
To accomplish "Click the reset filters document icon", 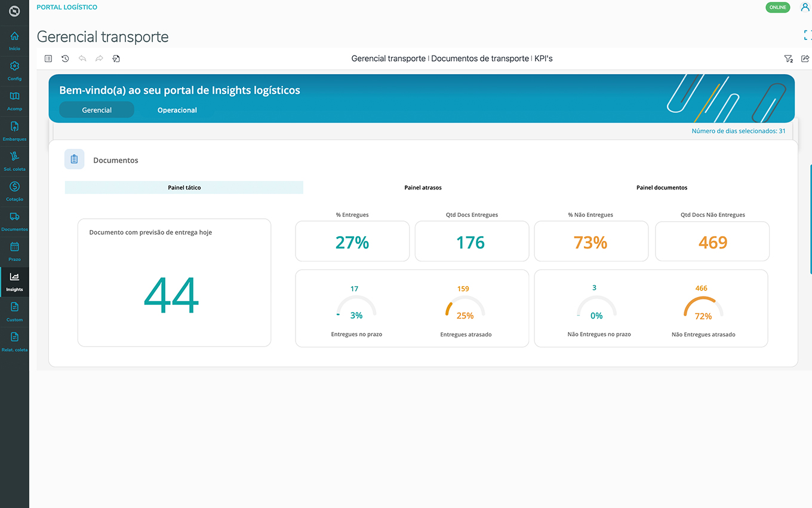I will click(x=116, y=59).
